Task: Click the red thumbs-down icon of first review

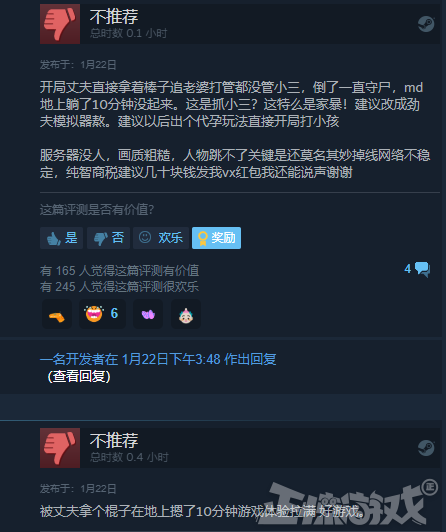Action: point(60,24)
